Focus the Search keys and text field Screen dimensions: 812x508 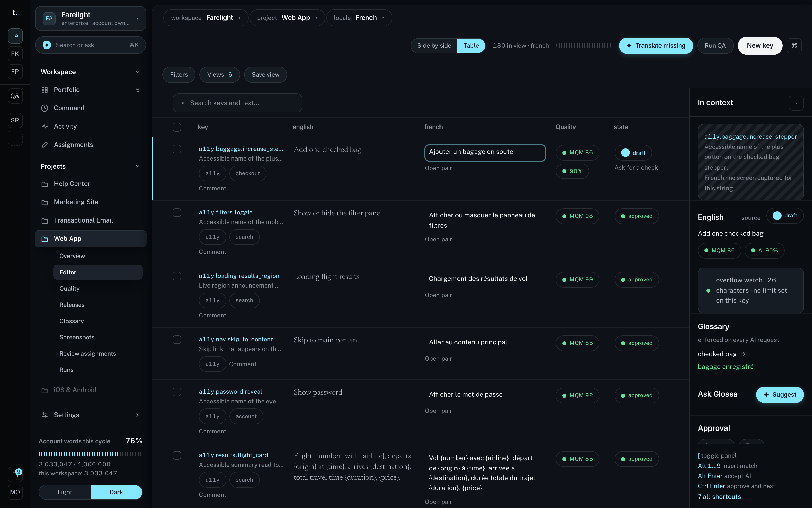pyautogui.click(x=237, y=103)
